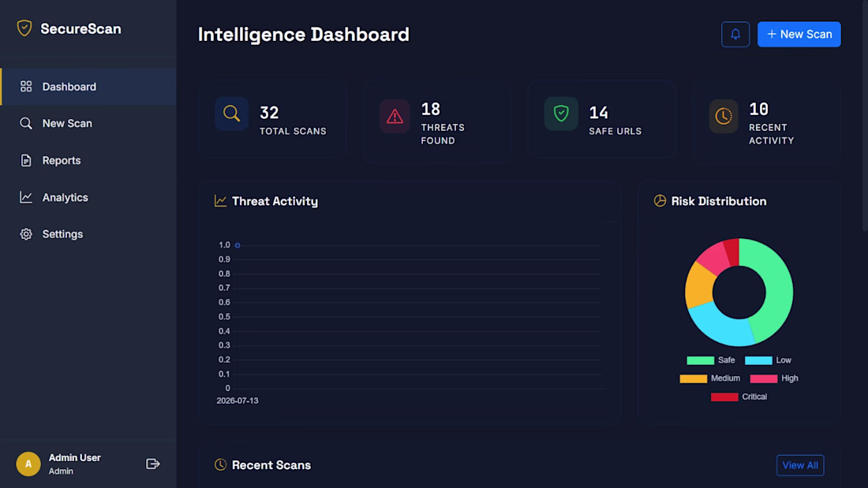Click the magnifier icon on Total Scans card
This screenshot has height=488, width=868.
point(231,114)
